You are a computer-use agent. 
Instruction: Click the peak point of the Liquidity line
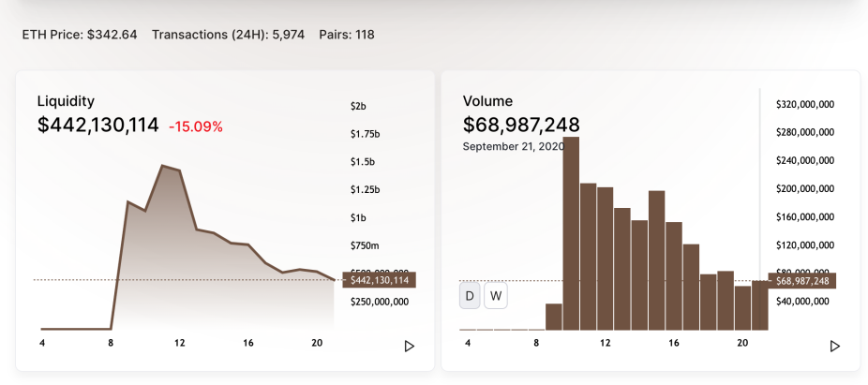coord(162,166)
